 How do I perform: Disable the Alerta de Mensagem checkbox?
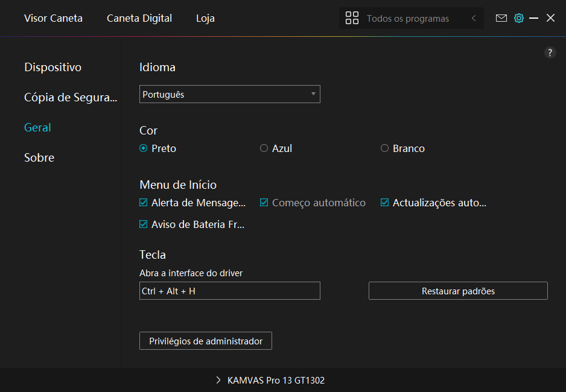[144, 203]
